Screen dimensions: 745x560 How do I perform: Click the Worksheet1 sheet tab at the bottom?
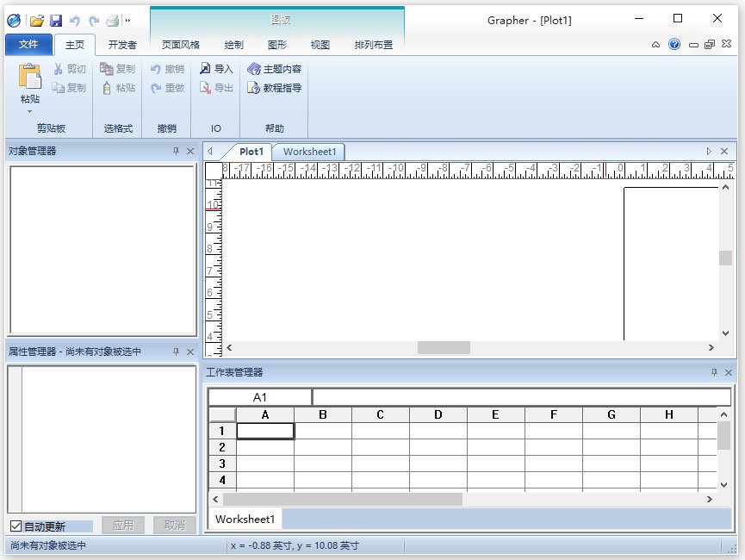(x=245, y=519)
